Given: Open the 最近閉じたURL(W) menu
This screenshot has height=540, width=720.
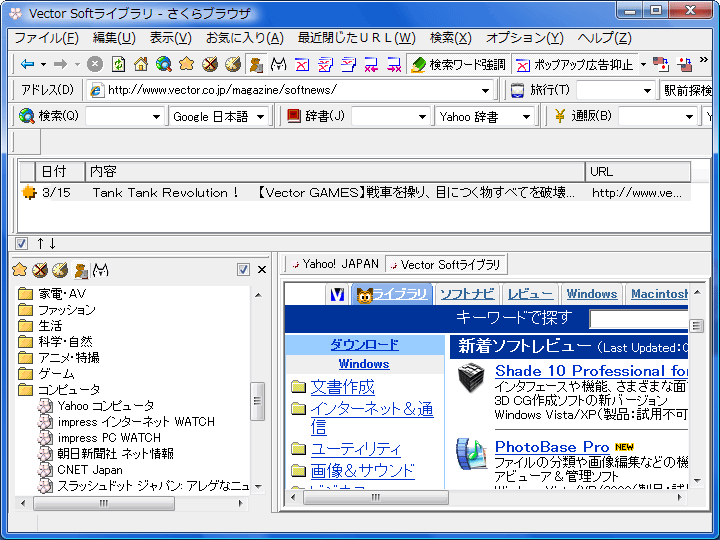Looking at the screenshot, I should tap(356, 38).
